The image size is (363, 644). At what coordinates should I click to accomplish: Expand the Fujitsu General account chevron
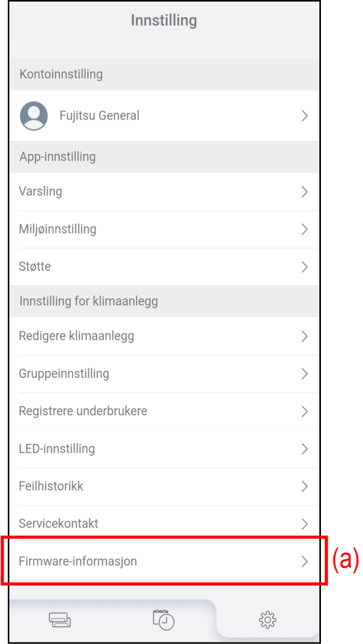coord(305,116)
